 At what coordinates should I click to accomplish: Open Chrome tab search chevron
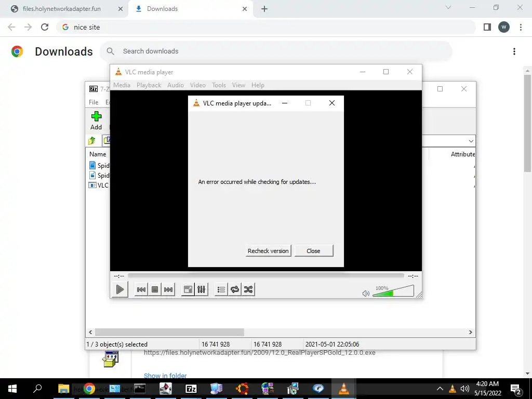coord(448,7)
